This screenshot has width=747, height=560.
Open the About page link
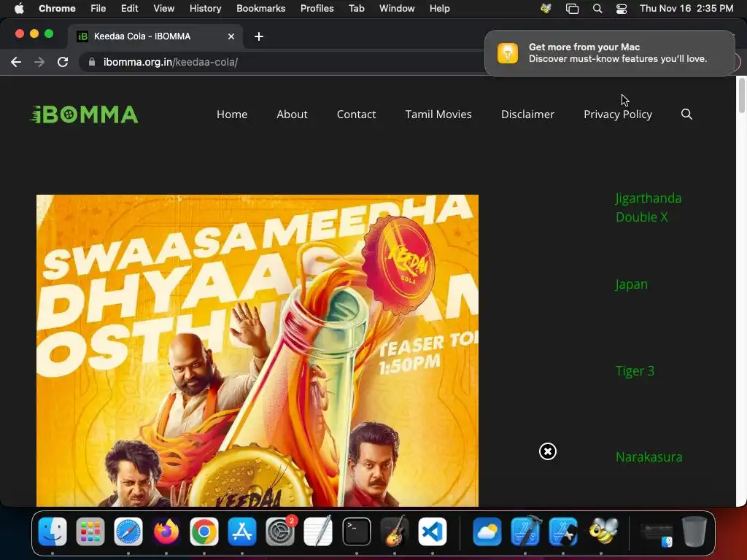(x=292, y=114)
